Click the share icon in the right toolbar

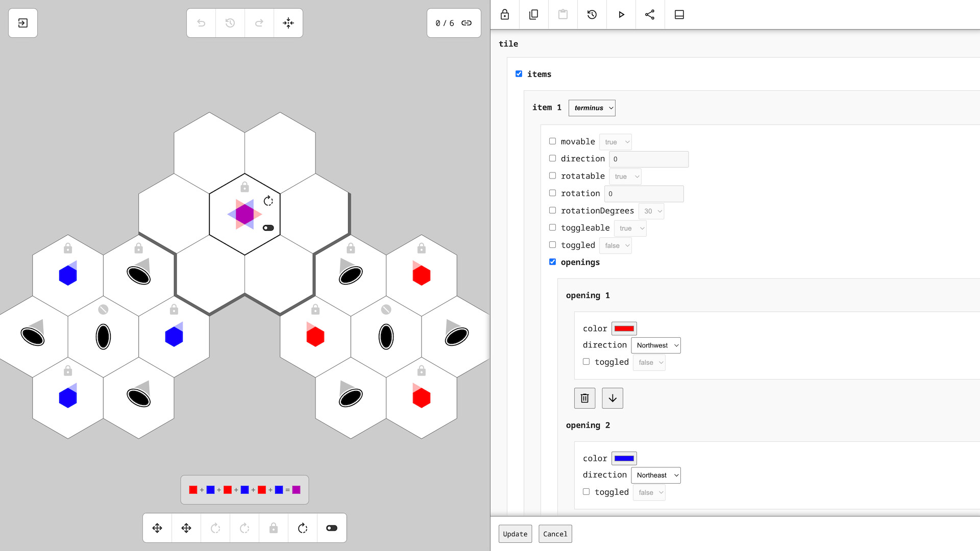650,15
